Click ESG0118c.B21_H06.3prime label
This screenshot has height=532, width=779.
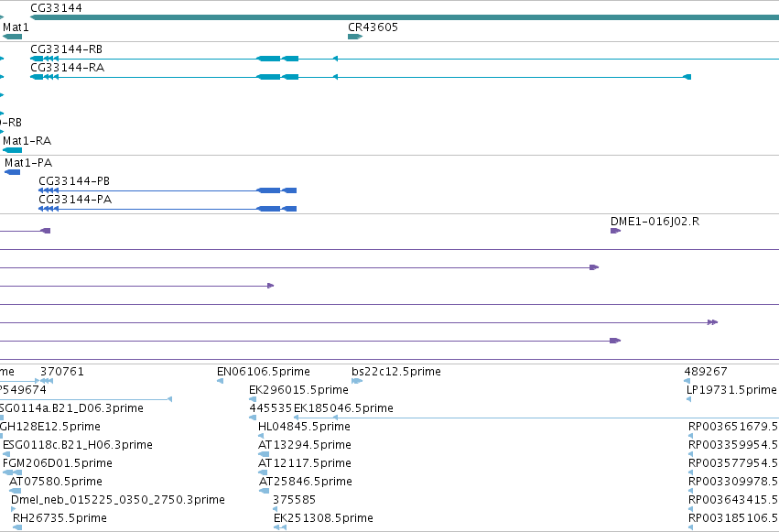tap(78, 445)
